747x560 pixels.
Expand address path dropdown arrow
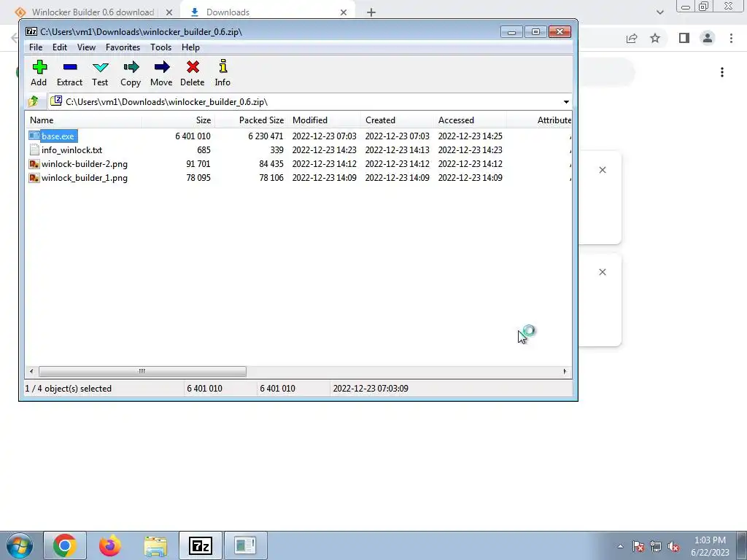pyautogui.click(x=566, y=102)
